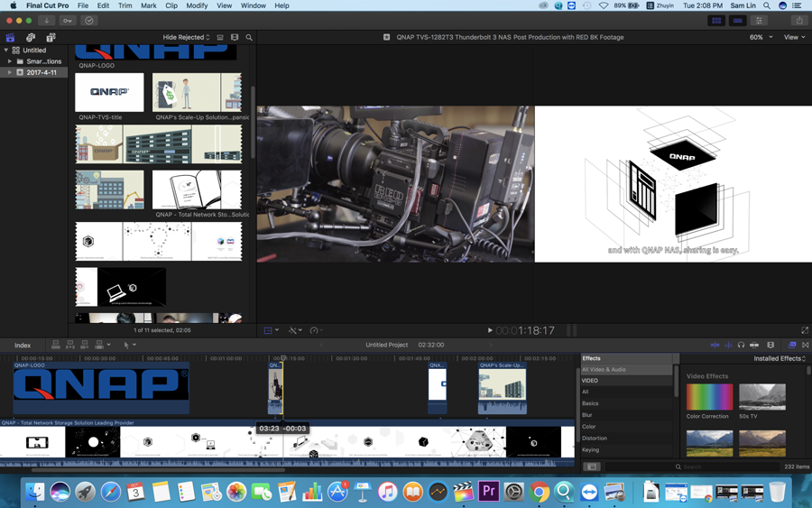This screenshot has width=812, height=508.
Task: Open the Modify menu
Action: (x=197, y=5)
